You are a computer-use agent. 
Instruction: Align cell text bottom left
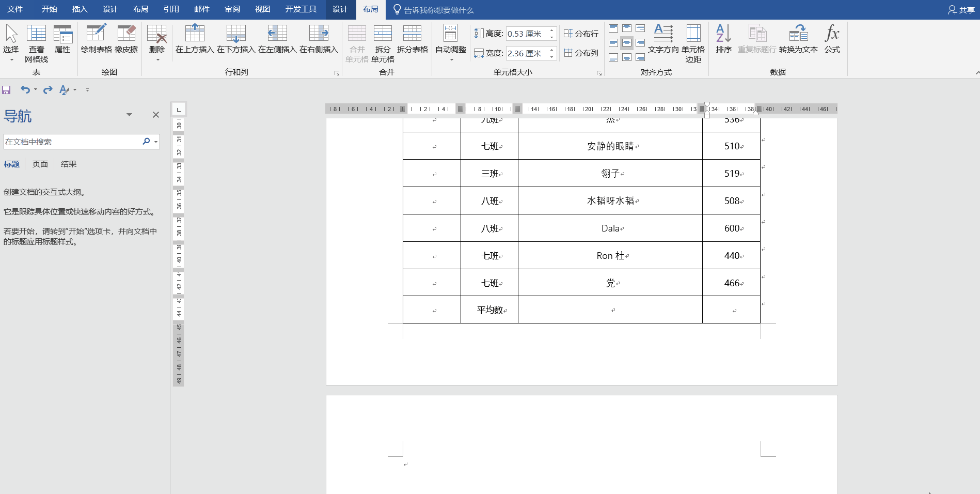point(613,57)
